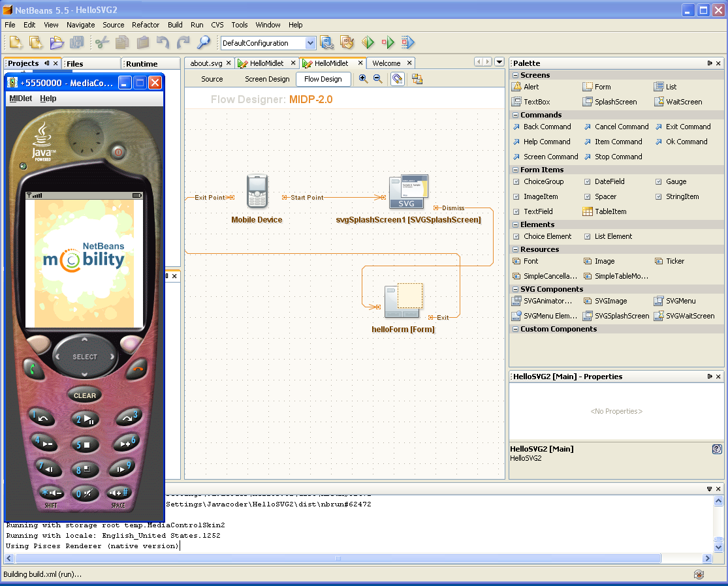Activate the Flow Design view button
This screenshot has width=728, height=586.
tap(323, 80)
